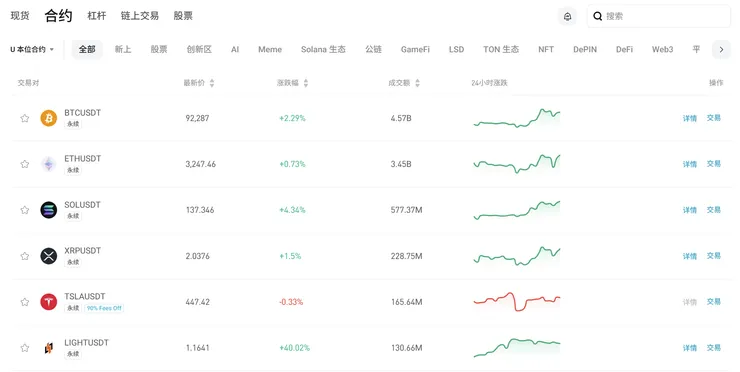
Task: Click the -0.33% TSLA change value
Action: tap(291, 302)
